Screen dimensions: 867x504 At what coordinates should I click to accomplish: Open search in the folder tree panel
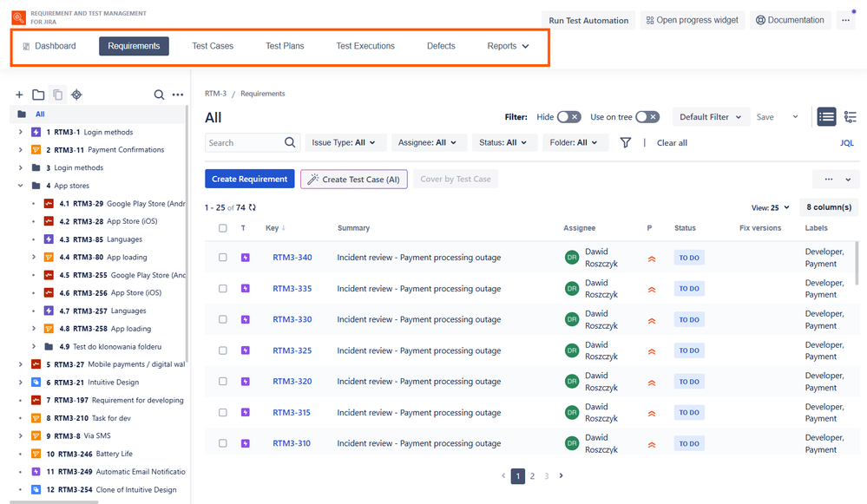tap(159, 95)
